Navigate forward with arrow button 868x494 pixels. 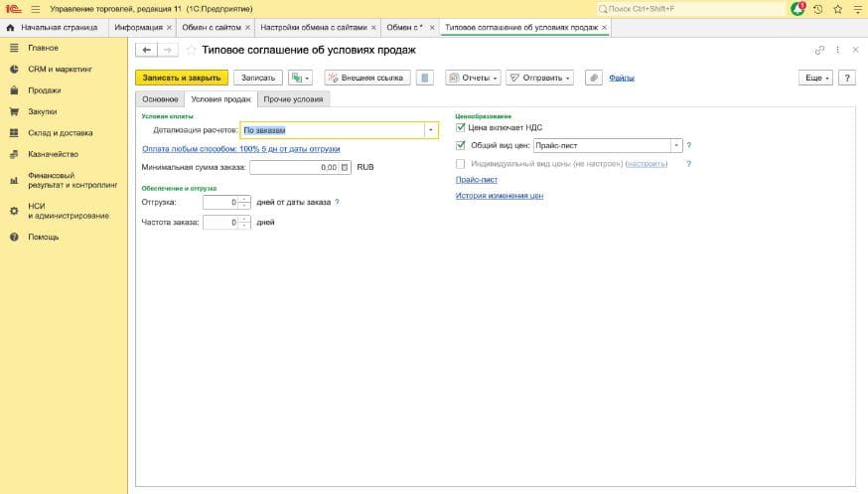coord(168,50)
